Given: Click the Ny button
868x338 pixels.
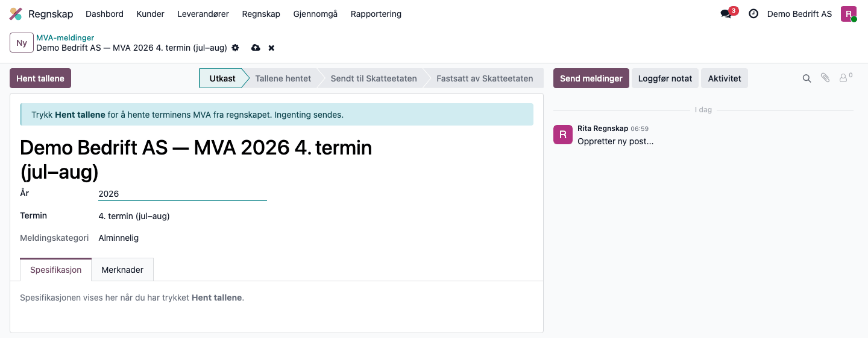Looking at the screenshot, I should click(x=22, y=43).
